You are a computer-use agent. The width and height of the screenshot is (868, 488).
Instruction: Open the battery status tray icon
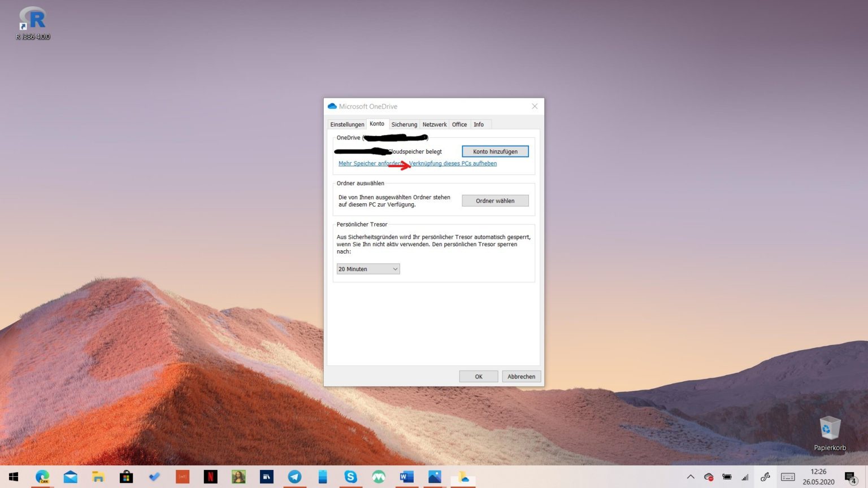(727, 477)
